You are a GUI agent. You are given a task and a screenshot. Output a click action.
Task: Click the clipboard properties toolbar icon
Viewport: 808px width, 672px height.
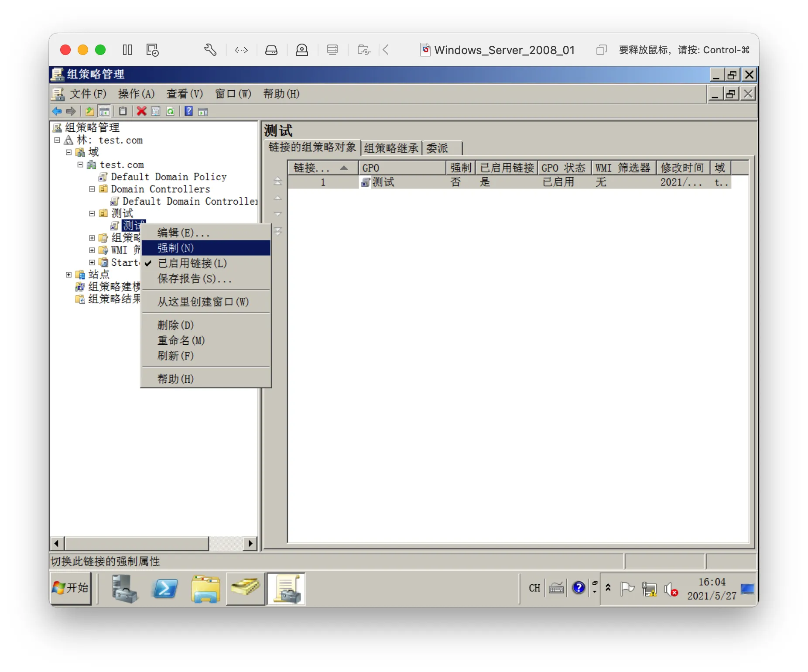click(x=123, y=111)
